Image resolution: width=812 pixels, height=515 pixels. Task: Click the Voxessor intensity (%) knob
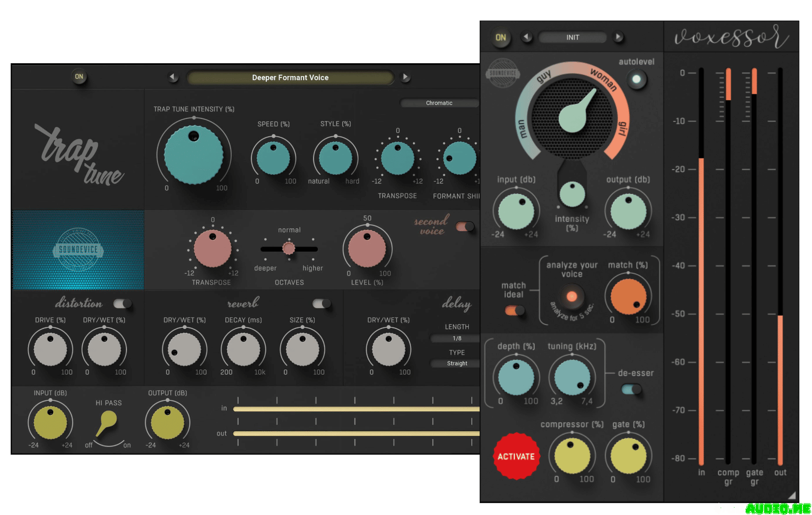pos(572,195)
